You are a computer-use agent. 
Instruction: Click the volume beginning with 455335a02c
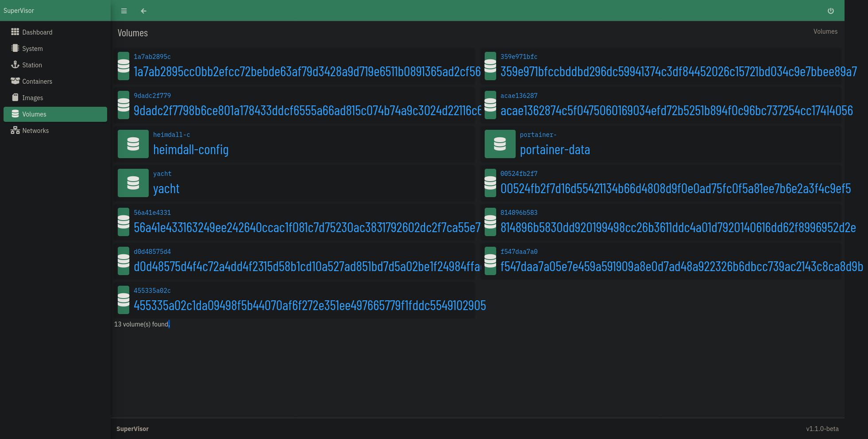click(310, 306)
